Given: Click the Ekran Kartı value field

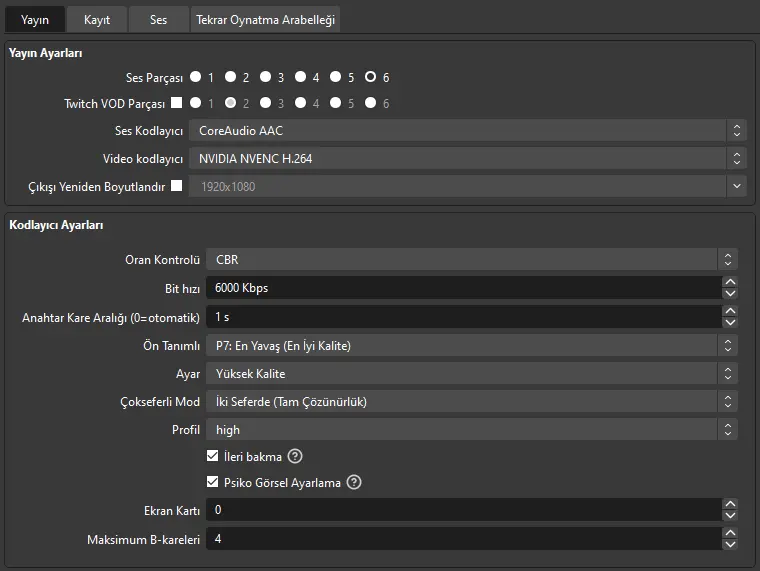Looking at the screenshot, I should (464, 510).
